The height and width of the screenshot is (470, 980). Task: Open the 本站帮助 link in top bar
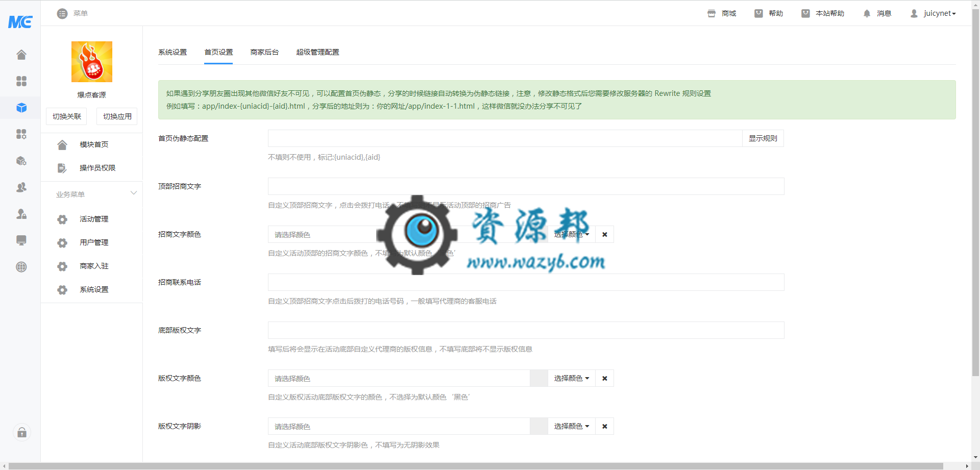coord(830,13)
